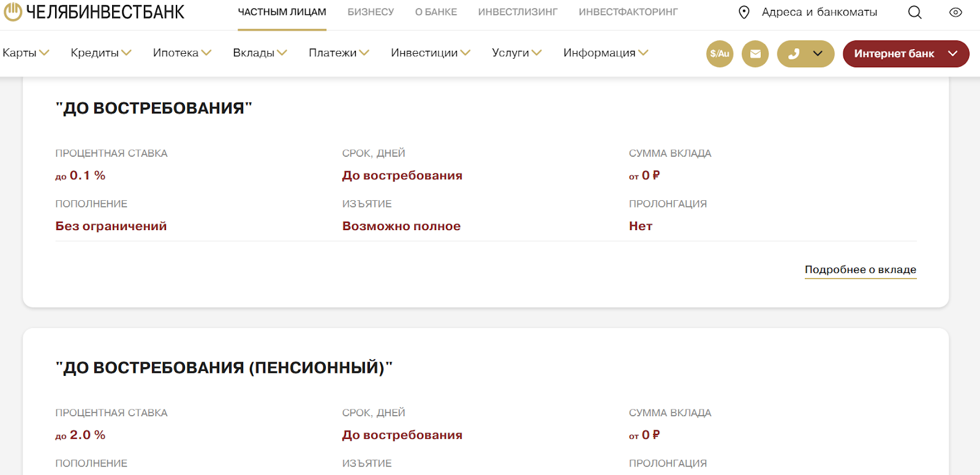Open the Информация menu
Image resolution: width=980 pixels, height=475 pixels.
(605, 53)
